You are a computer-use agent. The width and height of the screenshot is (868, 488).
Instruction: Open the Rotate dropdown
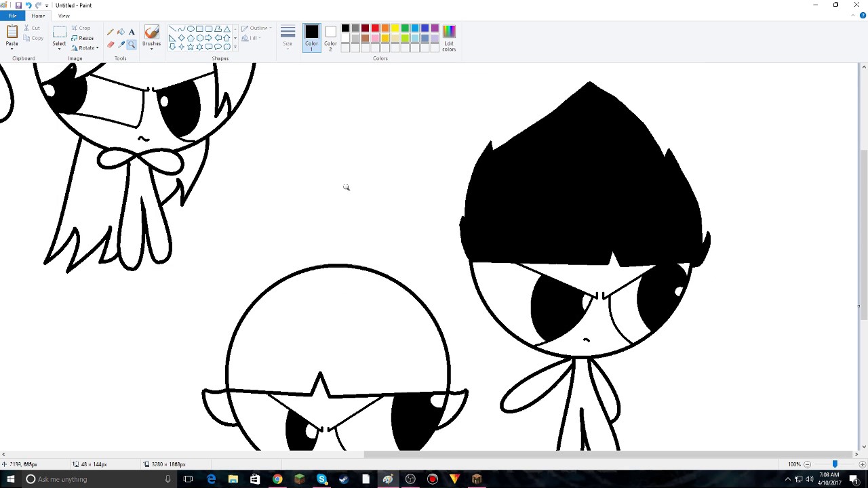[x=85, y=48]
